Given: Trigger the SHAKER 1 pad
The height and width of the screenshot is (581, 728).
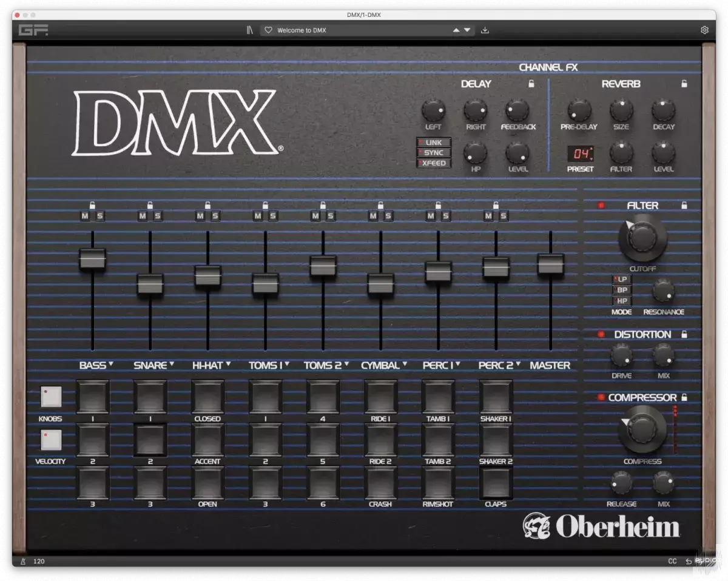Looking at the screenshot, I should tap(496, 397).
